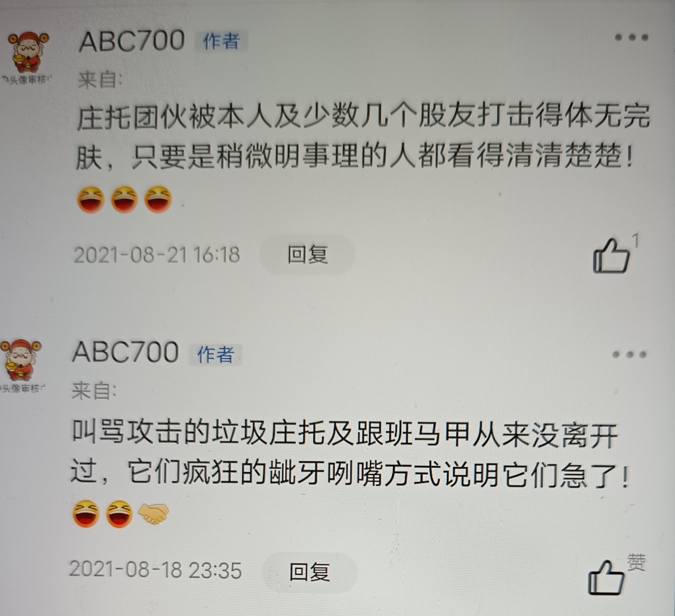Click the 作者 badge on first comment
675x616 pixels.
click(222, 41)
